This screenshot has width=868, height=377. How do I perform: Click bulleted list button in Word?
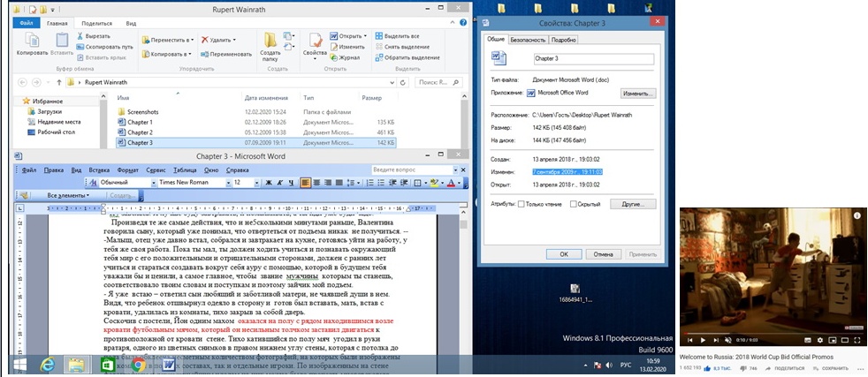383,183
